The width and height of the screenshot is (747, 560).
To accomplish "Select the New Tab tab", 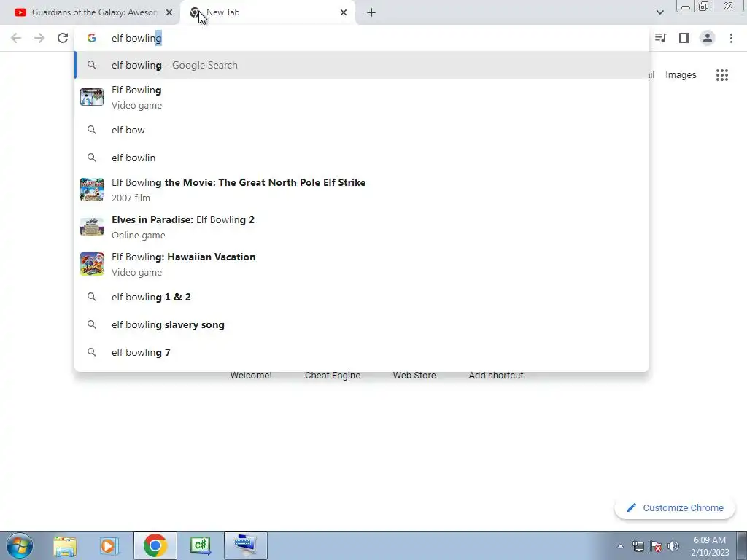I will 267,12.
